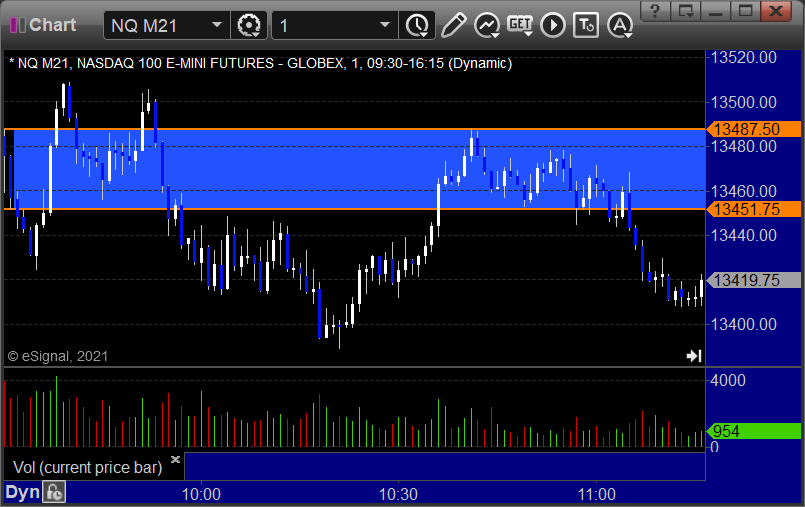Open the studies chart-line icon
Screen dimensions: 805x507
point(487,25)
